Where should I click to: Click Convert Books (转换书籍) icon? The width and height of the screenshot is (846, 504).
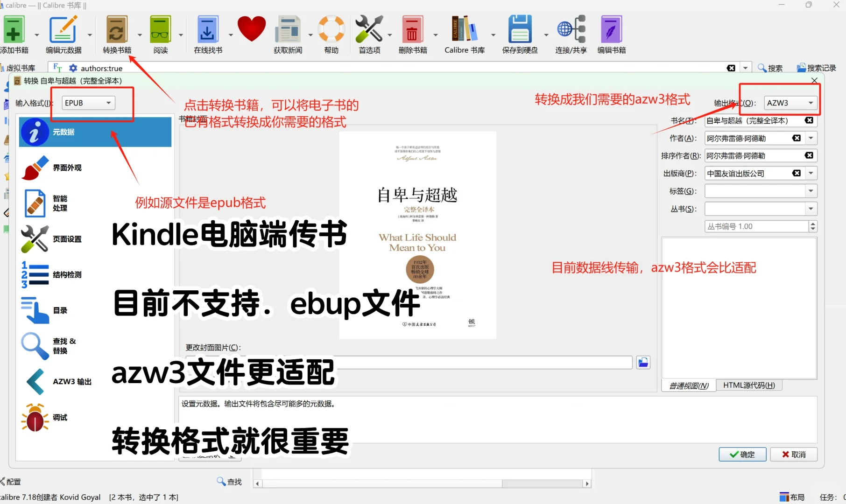(x=116, y=30)
